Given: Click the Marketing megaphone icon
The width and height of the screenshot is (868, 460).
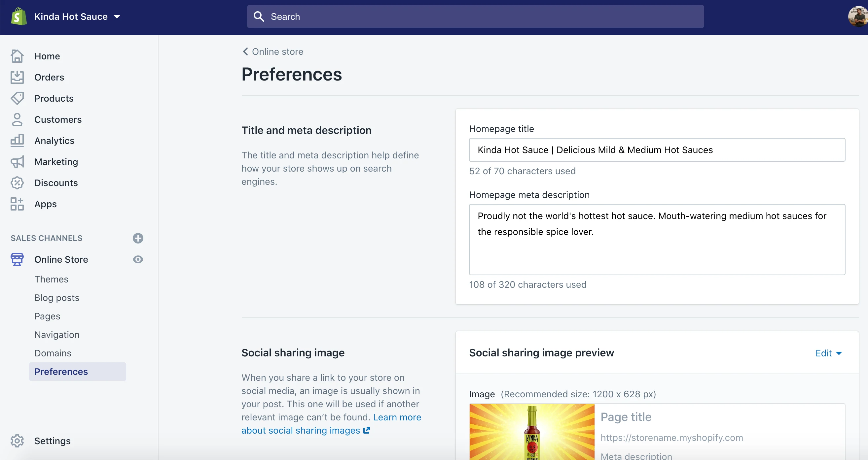Looking at the screenshot, I should pos(17,162).
